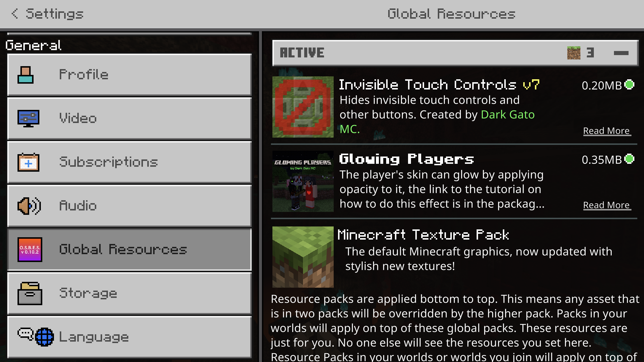The height and width of the screenshot is (362, 644).
Task: Click the Audio speaker icon
Action: [x=29, y=206]
